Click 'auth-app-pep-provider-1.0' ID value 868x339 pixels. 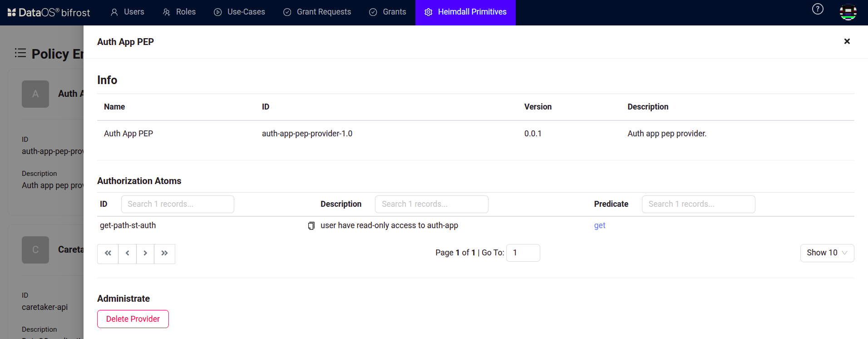(x=307, y=134)
